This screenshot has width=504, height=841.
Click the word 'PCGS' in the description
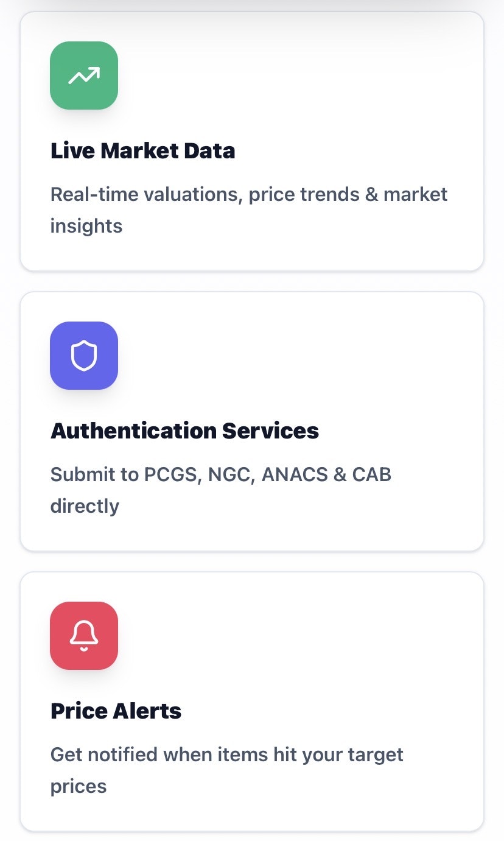click(172, 474)
